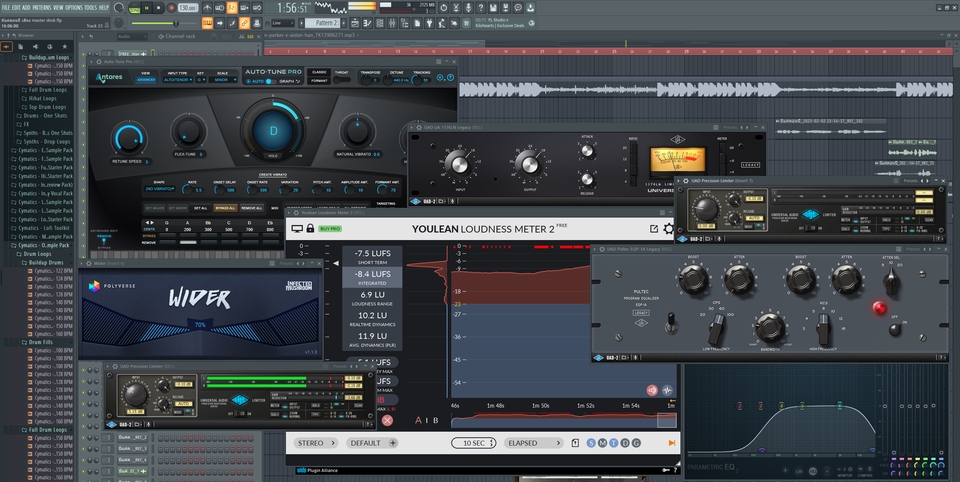The height and width of the screenshot is (482, 960).
Task: Click the BUY PRO button in Youlean
Action: pyautogui.click(x=331, y=228)
